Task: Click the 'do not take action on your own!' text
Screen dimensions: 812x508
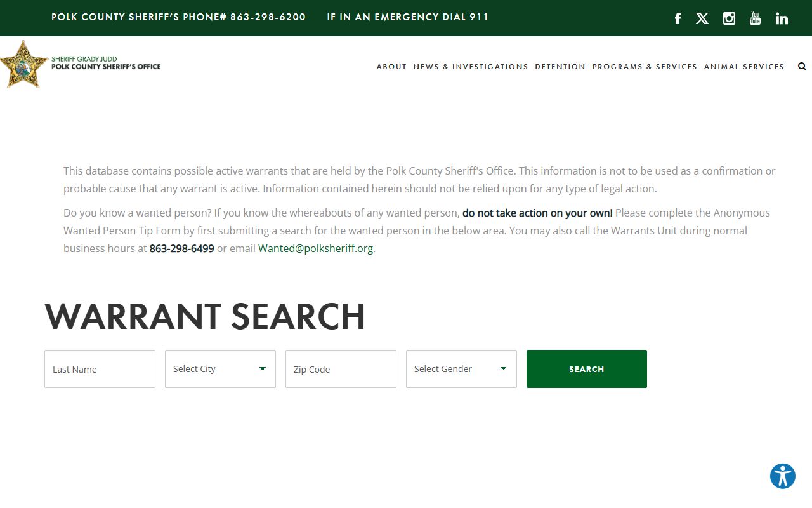Action: (537, 213)
